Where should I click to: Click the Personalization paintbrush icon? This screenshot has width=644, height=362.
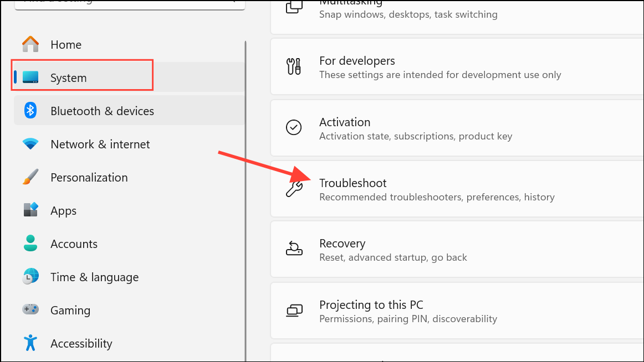tap(30, 177)
